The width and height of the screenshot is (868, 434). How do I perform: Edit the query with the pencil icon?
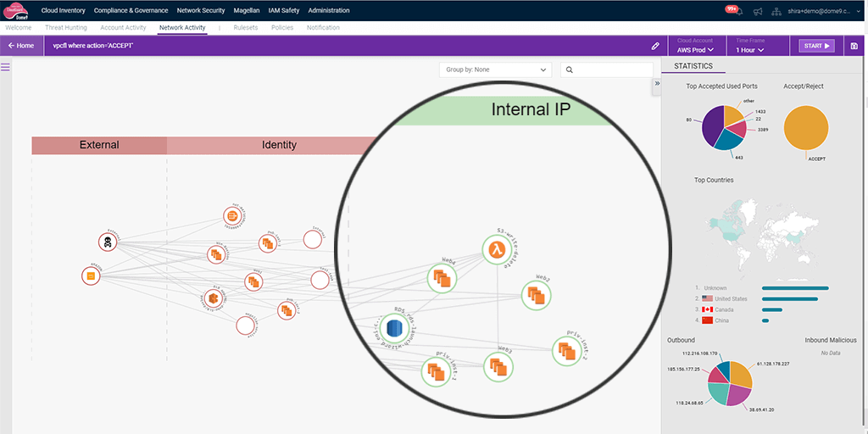[655, 46]
